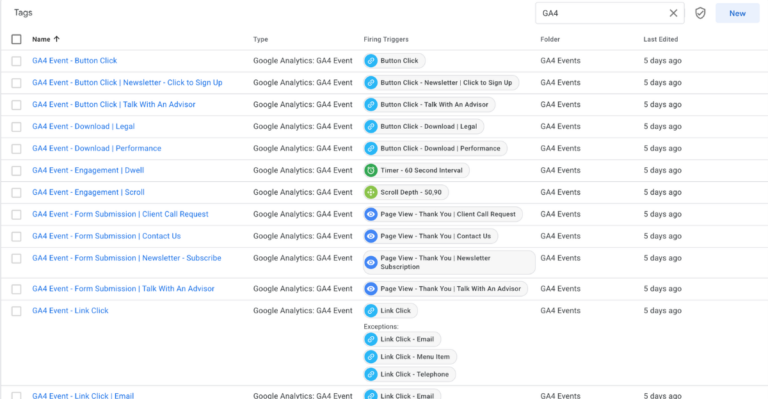768x399 pixels.
Task: Clear the GA4 search field
Action: pos(673,13)
